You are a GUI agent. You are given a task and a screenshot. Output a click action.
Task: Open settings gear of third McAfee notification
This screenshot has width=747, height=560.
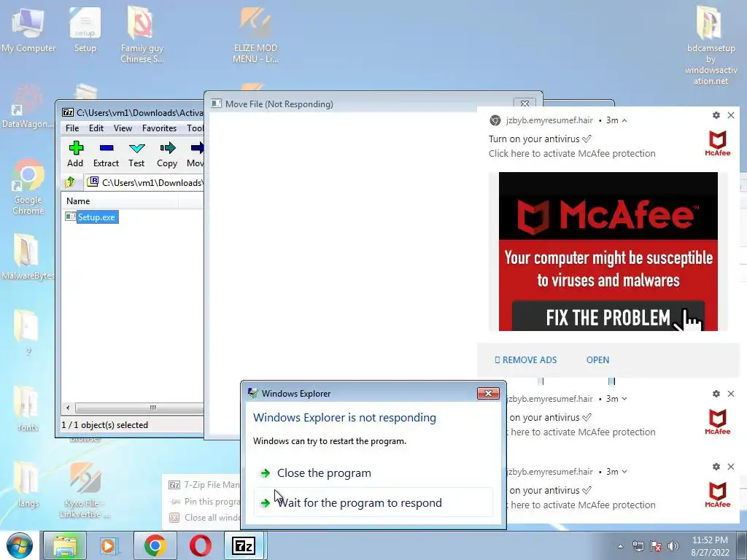[716, 467]
